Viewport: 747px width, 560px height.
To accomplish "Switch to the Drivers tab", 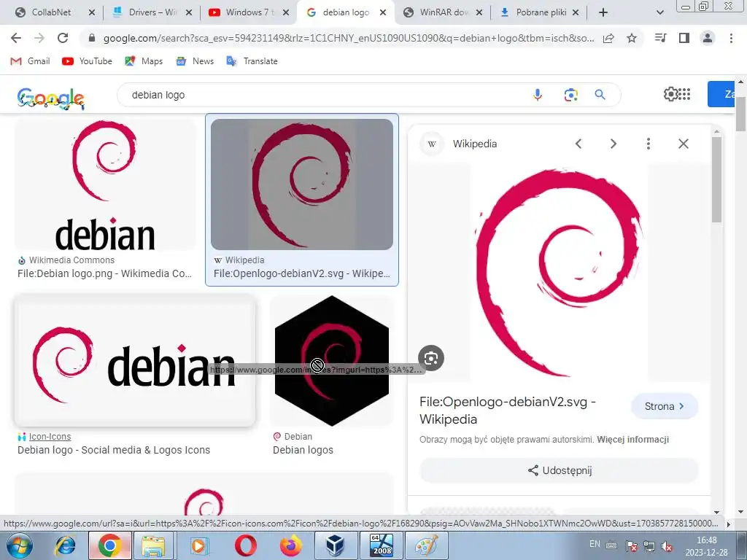I will pyautogui.click(x=152, y=12).
